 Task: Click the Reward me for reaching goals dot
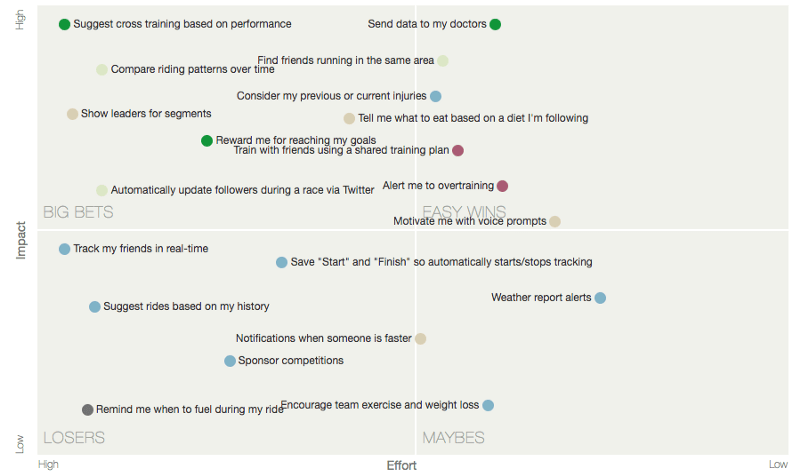(x=207, y=141)
